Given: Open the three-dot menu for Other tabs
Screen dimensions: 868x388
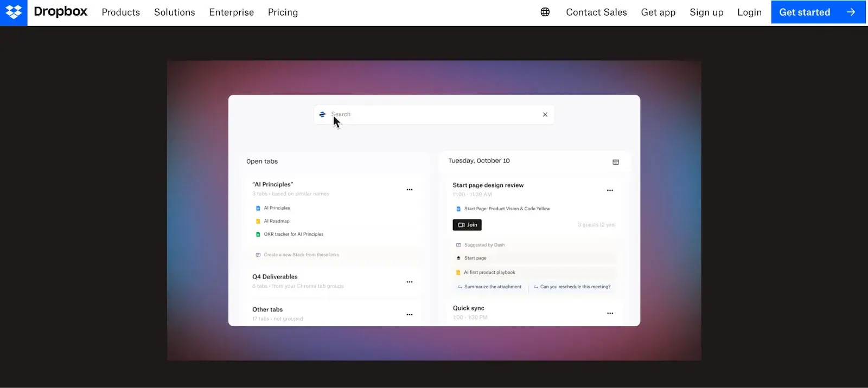Looking at the screenshot, I should pyautogui.click(x=410, y=315).
